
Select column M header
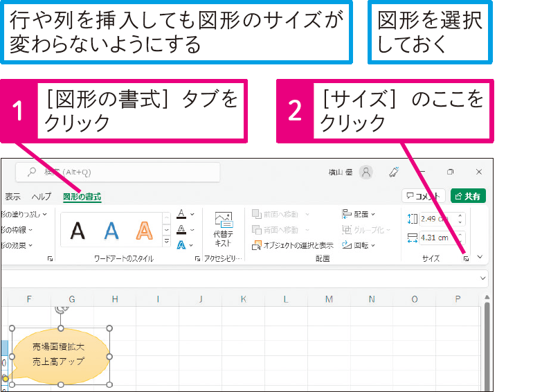pyautogui.click(x=329, y=299)
